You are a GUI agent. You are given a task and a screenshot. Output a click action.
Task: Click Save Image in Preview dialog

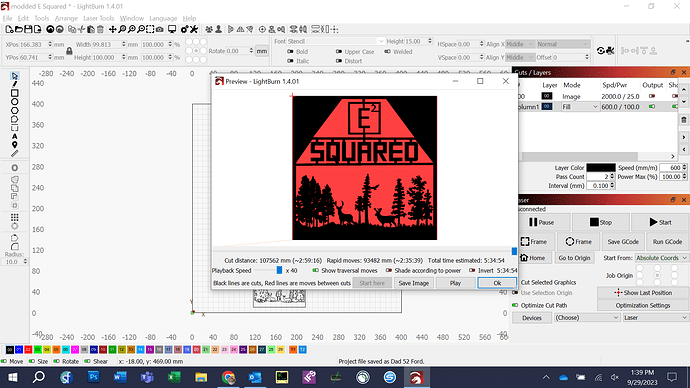[x=413, y=283]
